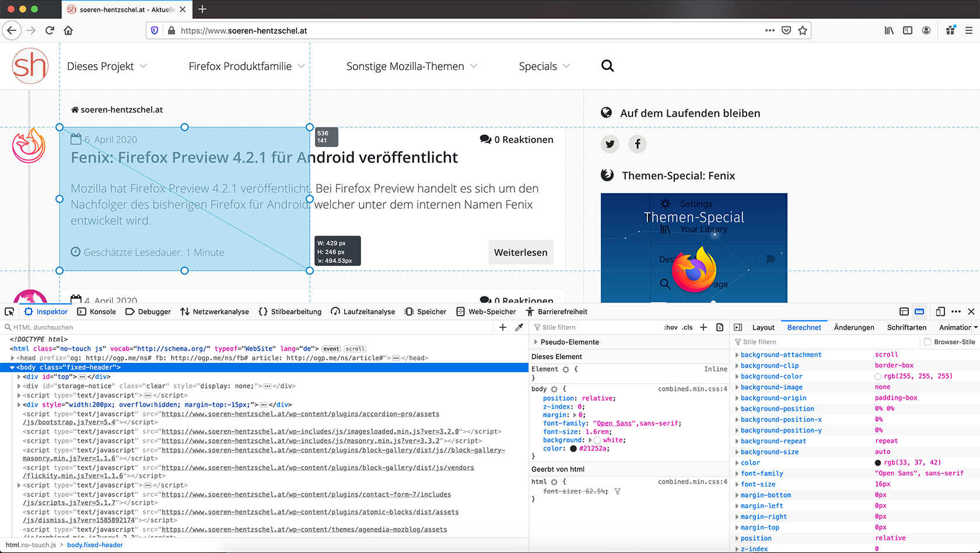
Task: Toggle the .cls classes panel
Action: pos(688,327)
